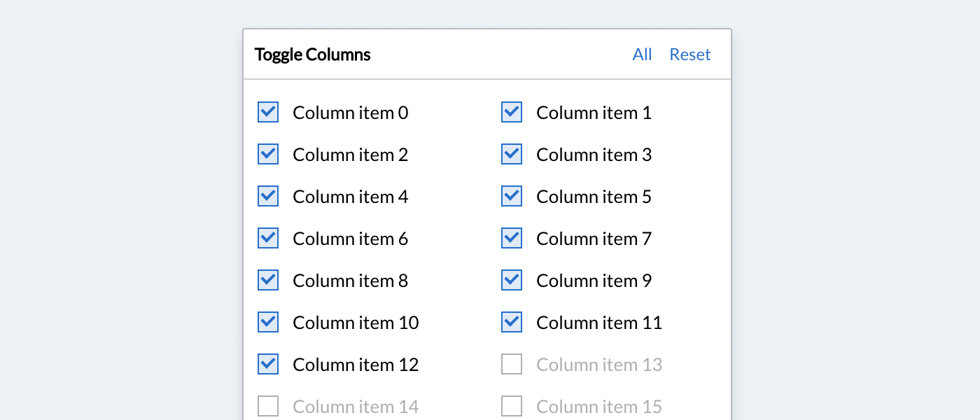Image resolution: width=980 pixels, height=420 pixels.
Task: Enable the Column item 13 checkbox
Action: pos(512,364)
